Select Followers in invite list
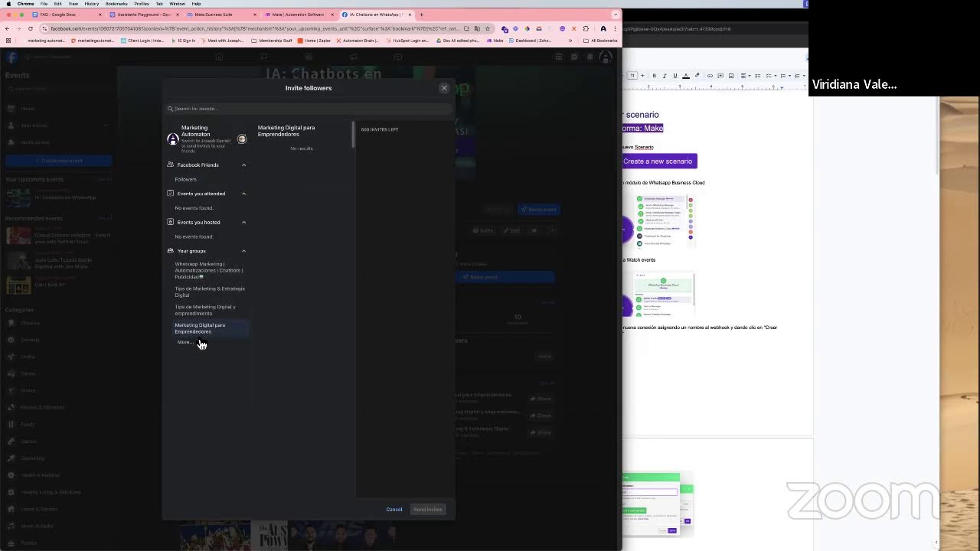 [x=185, y=179]
